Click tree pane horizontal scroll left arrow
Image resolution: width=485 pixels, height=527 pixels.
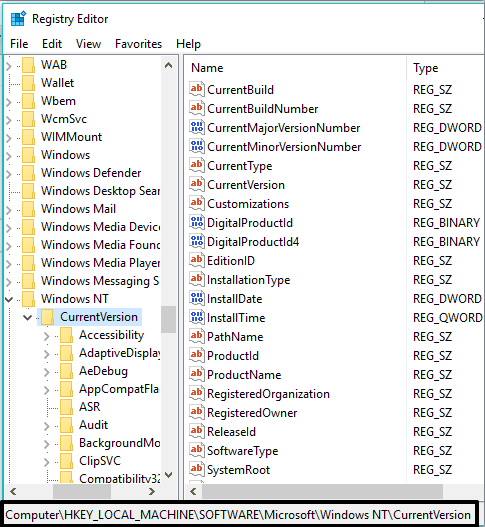click(x=13, y=491)
